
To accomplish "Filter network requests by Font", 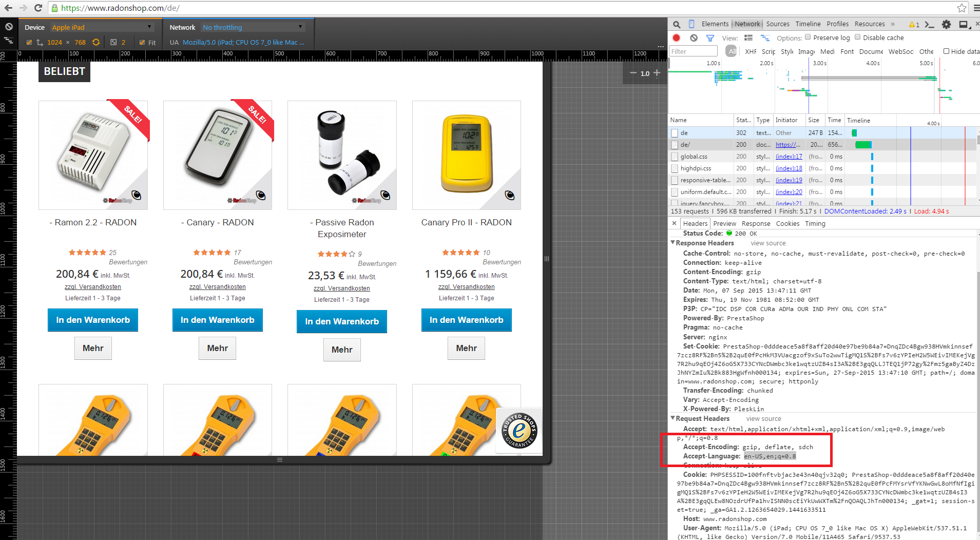I will coord(847,51).
